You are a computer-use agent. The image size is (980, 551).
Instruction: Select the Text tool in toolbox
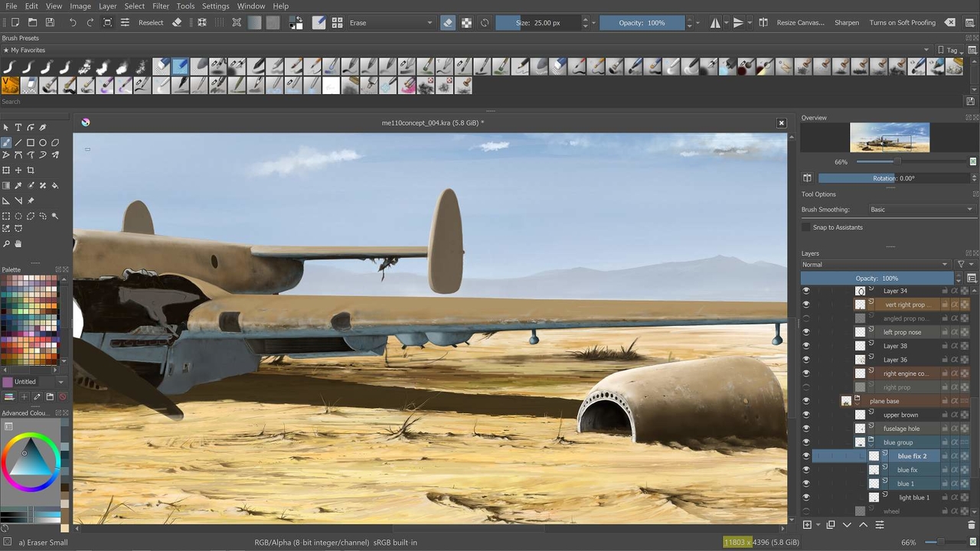click(18, 127)
